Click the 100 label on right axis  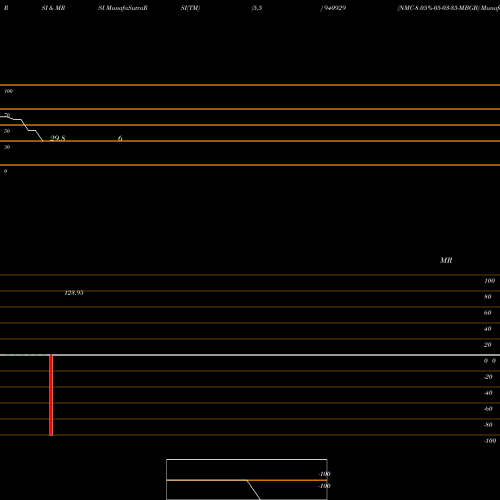(x=489, y=281)
